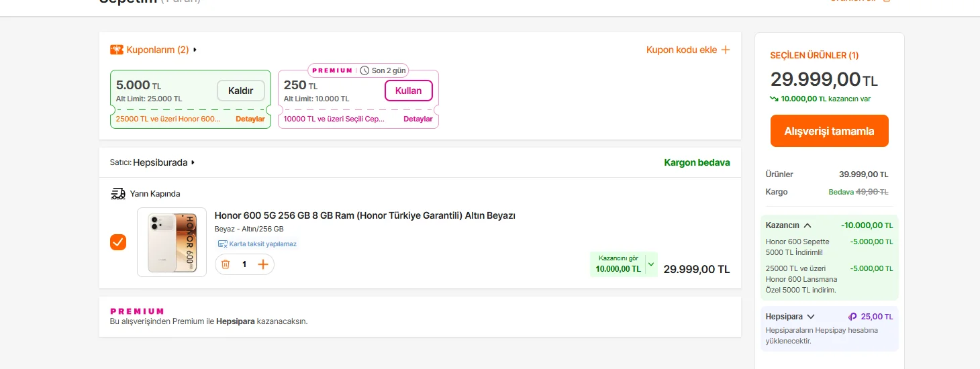
Task: Click Alt Limit: 25.000 TL text
Action: pyautogui.click(x=149, y=99)
